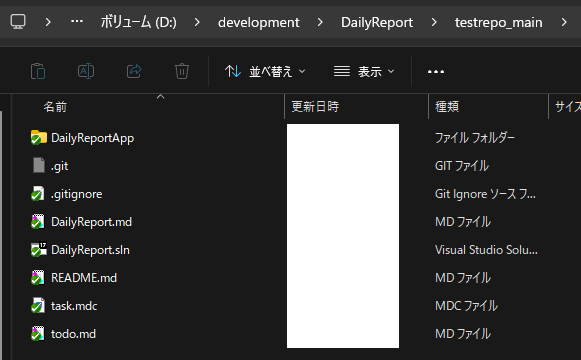This screenshot has width=581, height=360.
Task: Click the MDC ファイル type cell
Action: pyautogui.click(x=466, y=306)
